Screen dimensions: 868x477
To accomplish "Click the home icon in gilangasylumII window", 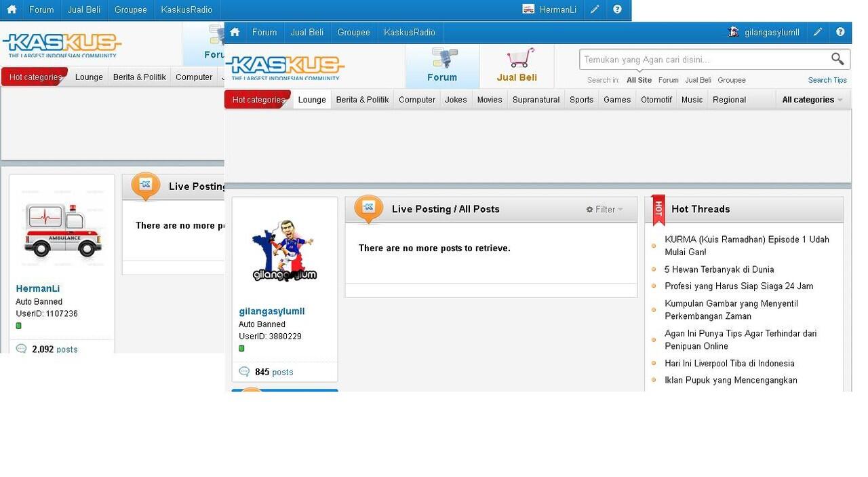I will (x=235, y=32).
